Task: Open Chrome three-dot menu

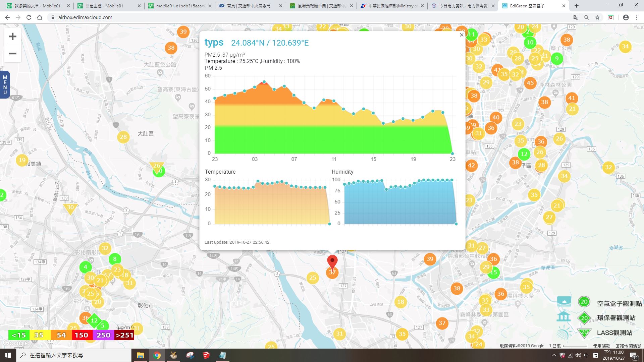Action: tap(637, 17)
